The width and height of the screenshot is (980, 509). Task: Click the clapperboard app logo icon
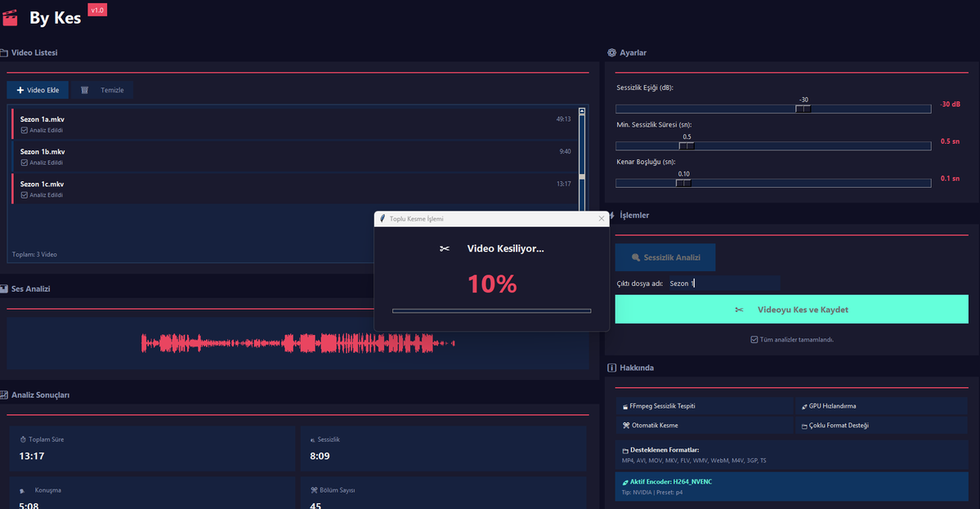coord(11,16)
